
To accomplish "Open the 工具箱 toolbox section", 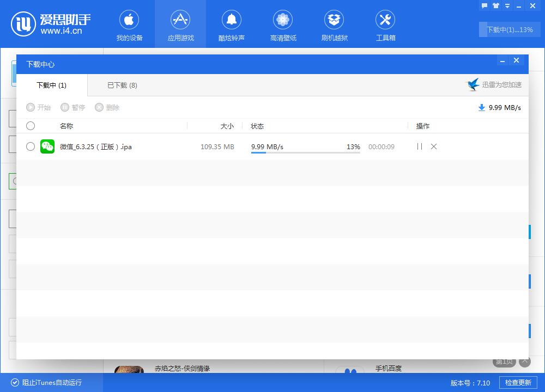I will coord(385,24).
